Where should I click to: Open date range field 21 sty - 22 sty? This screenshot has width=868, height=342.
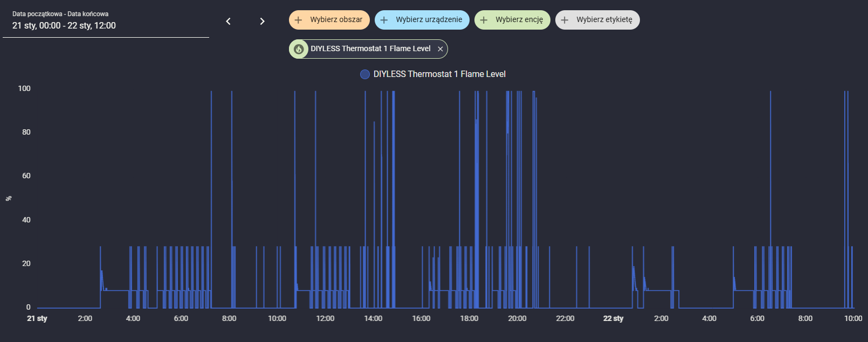(x=106, y=20)
